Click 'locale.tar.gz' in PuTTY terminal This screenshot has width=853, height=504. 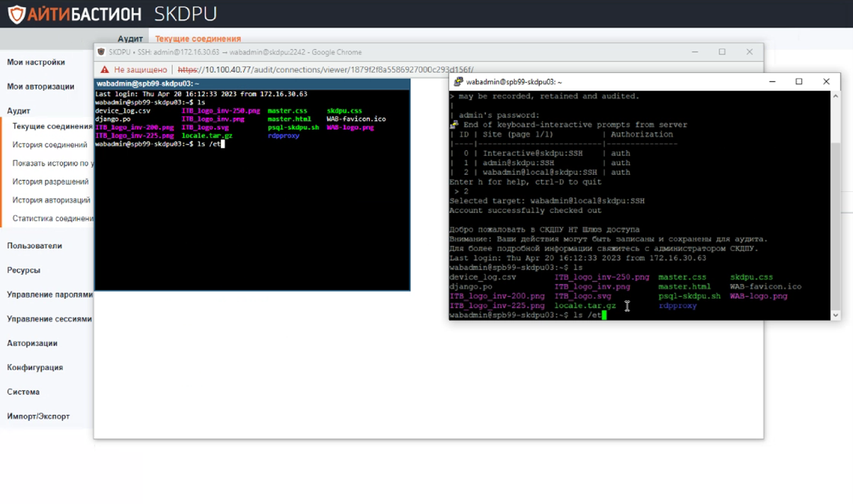[585, 306]
